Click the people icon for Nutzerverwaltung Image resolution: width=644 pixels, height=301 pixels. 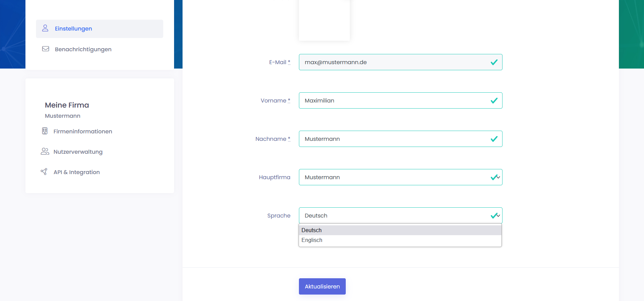45,151
